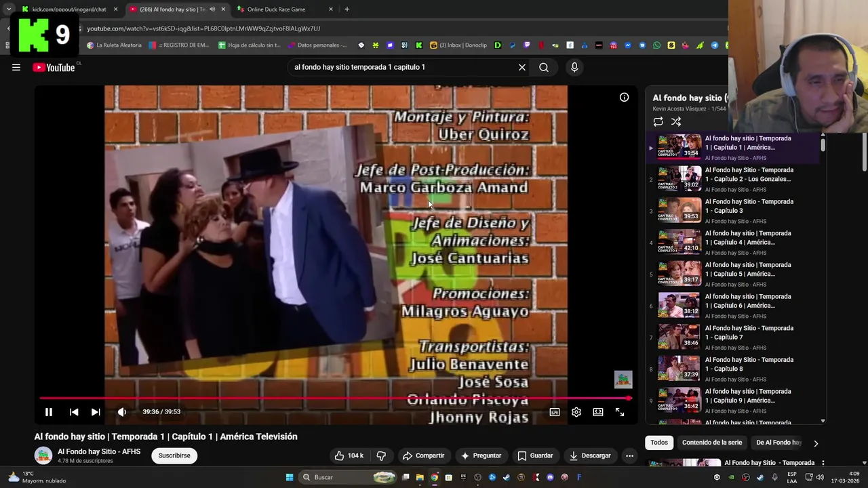Select the De Al Fondo hay chip
Viewport: 868px width, 488px height.
(x=778, y=443)
